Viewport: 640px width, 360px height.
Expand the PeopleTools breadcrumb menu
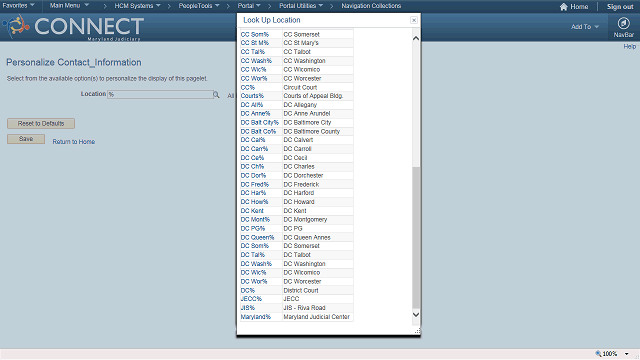tap(199, 6)
